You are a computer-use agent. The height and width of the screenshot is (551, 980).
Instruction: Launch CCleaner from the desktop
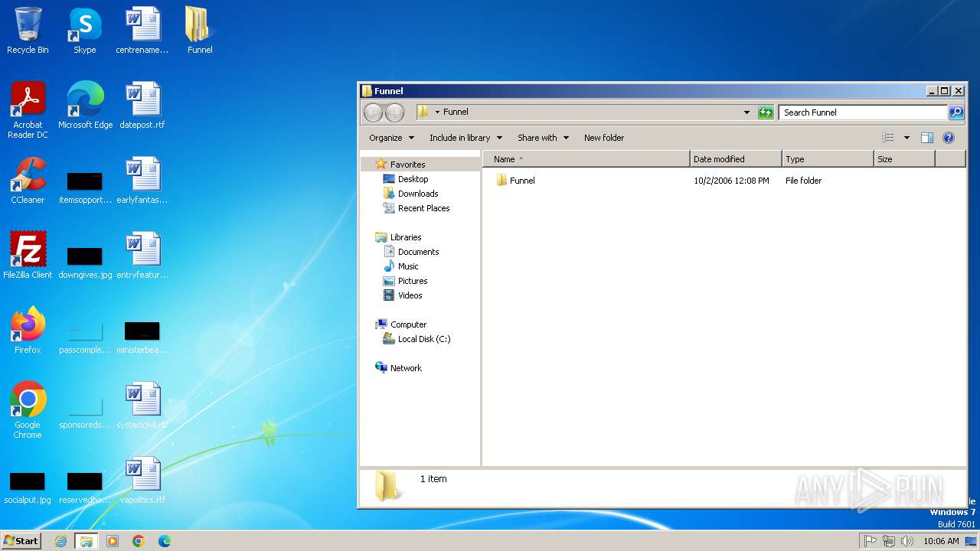coord(28,181)
